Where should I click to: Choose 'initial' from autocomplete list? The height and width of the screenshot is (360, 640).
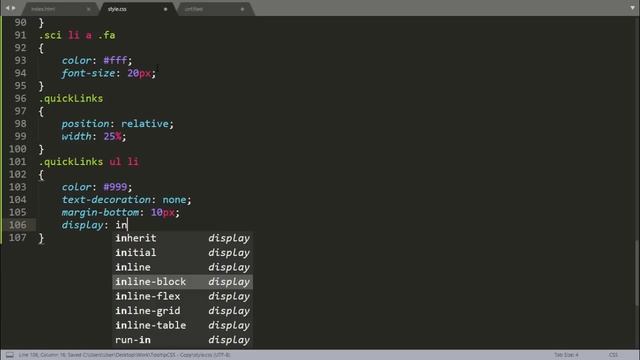[182, 253]
